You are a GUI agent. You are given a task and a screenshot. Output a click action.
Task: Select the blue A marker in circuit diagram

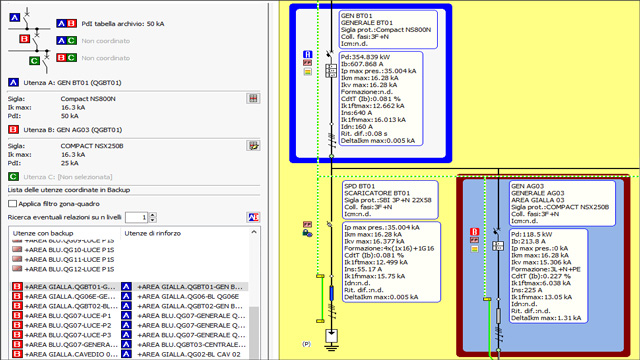pos(307,54)
